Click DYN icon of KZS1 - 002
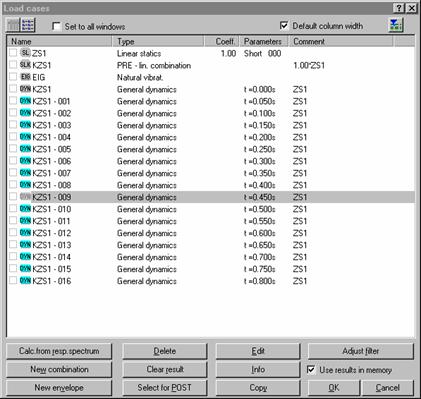Screen dimensions: 421x399 25,113
